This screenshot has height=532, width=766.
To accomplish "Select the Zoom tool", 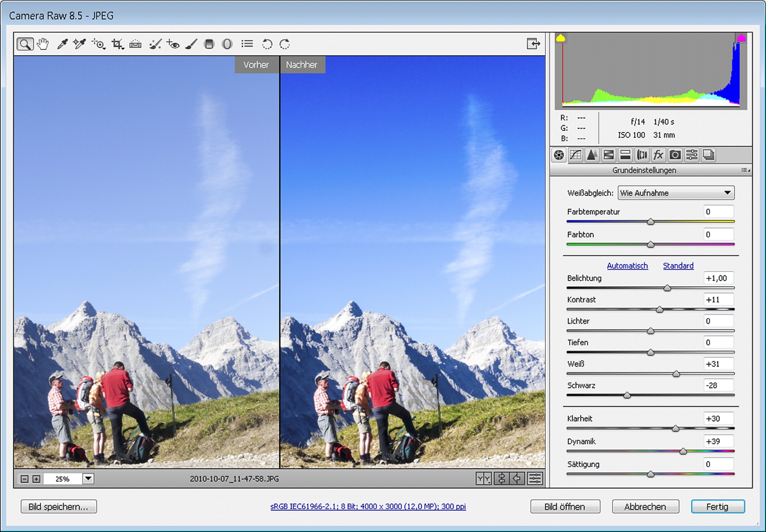I will pyautogui.click(x=25, y=44).
